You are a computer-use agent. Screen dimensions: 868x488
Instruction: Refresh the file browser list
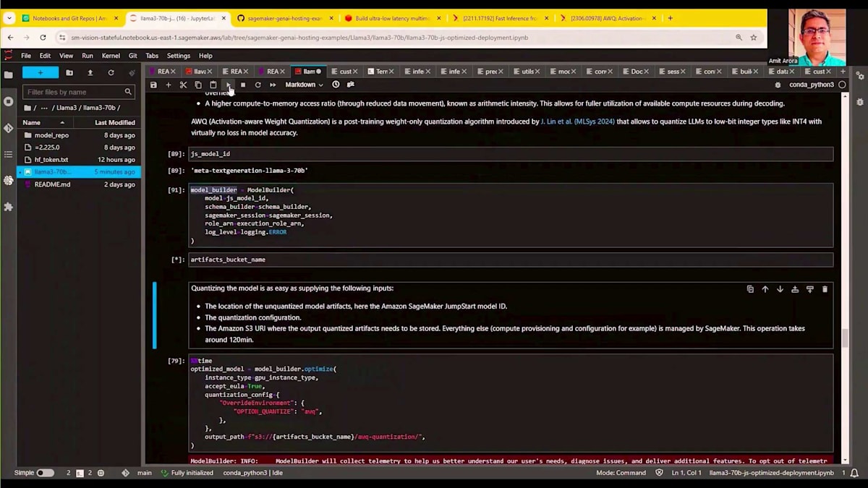tap(111, 72)
